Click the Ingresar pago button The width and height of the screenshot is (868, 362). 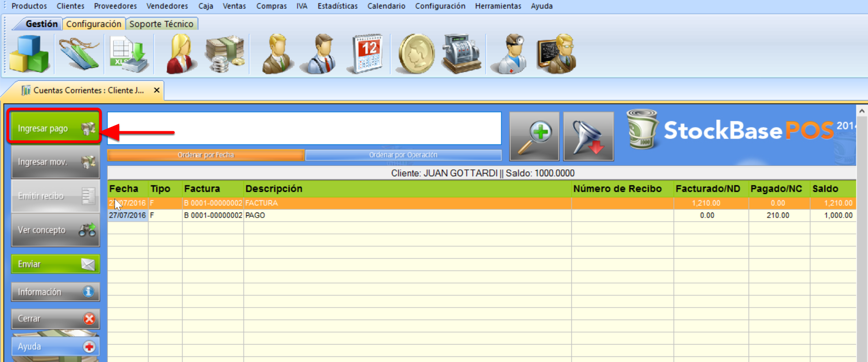click(x=55, y=128)
